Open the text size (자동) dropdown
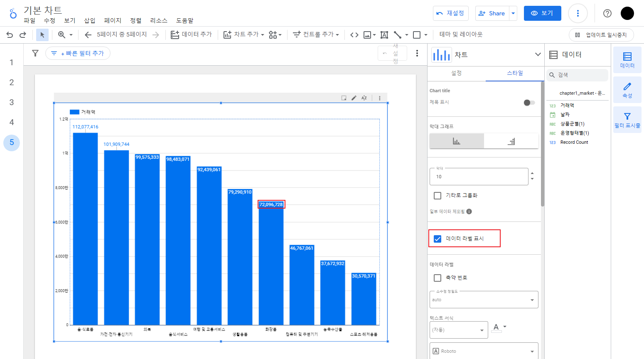 click(459, 330)
